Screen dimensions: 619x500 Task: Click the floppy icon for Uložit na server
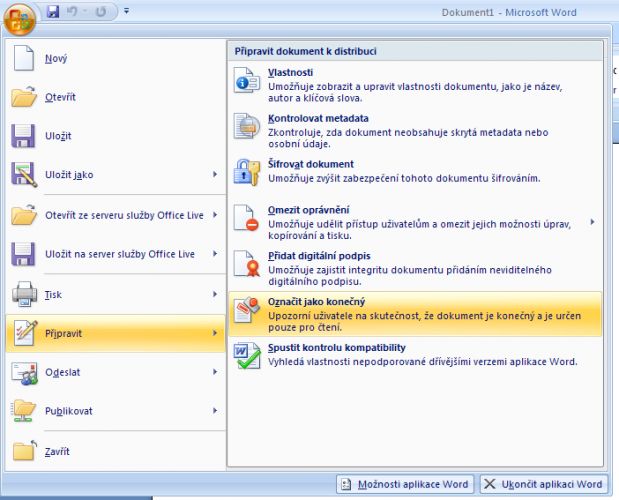click(x=23, y=254)
